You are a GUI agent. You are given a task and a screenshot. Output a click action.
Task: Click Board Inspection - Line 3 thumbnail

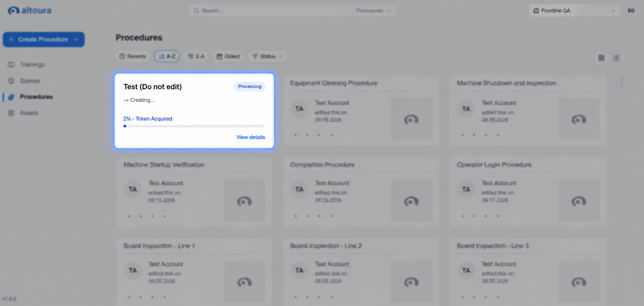tap(579, 282)
